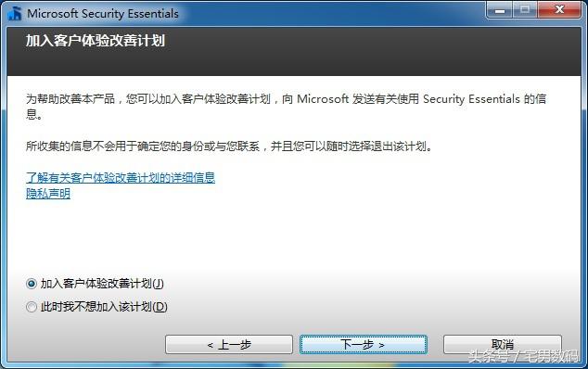Select the 此时我不想加入该计划(D) radio button
Viewport: 588px width, 369px height.
coord(32,307)
